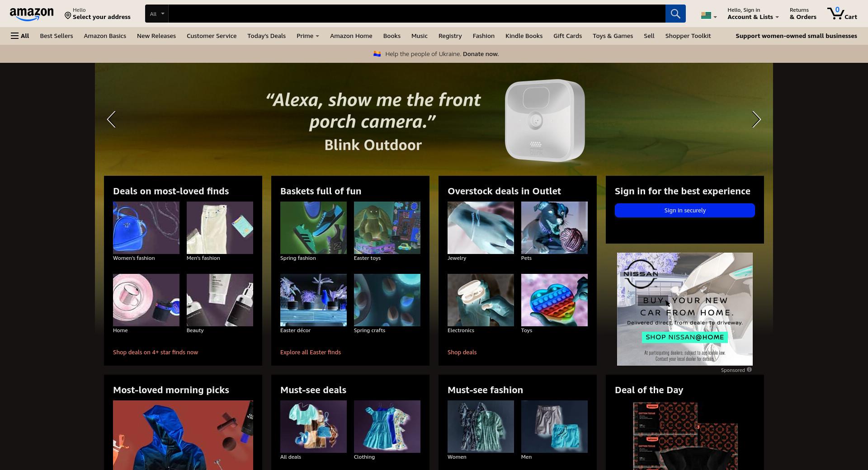
Task: Click the Blink Outdoor camera image
Action: [x=545, y=120]
